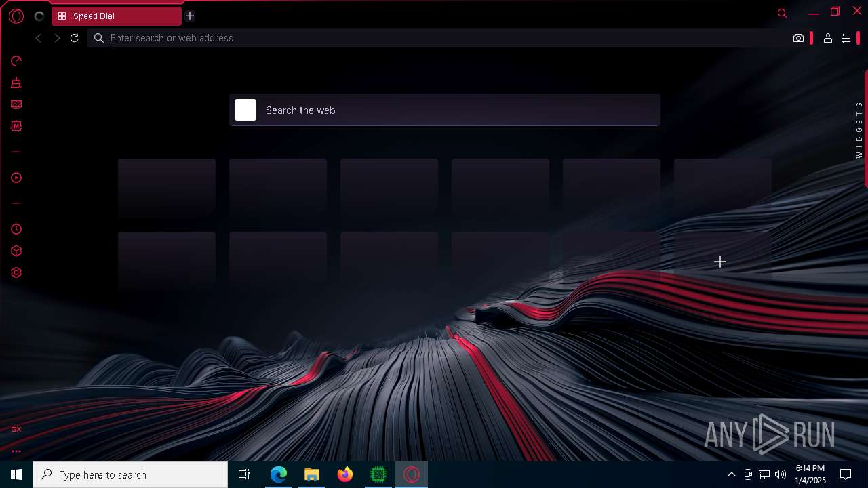This screenshot has width=868, height=488.
Task: Open the Opera GX main menu logo
Action: (x=16, y=16)
